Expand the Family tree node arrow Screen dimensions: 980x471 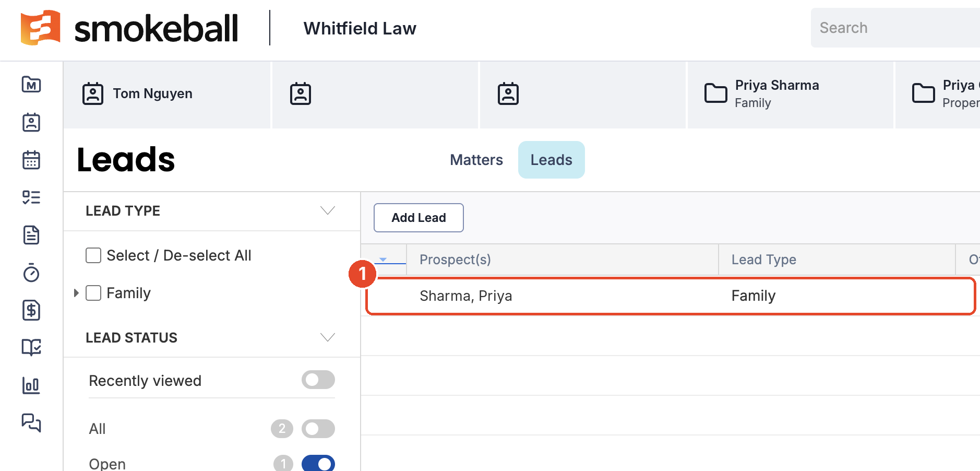(76, 293)
